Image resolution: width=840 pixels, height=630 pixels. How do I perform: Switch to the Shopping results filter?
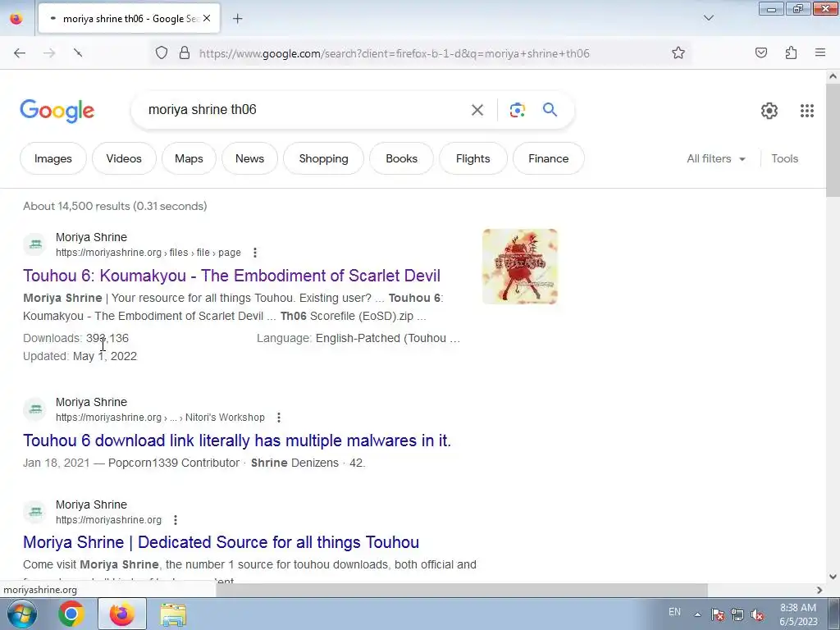323,158
